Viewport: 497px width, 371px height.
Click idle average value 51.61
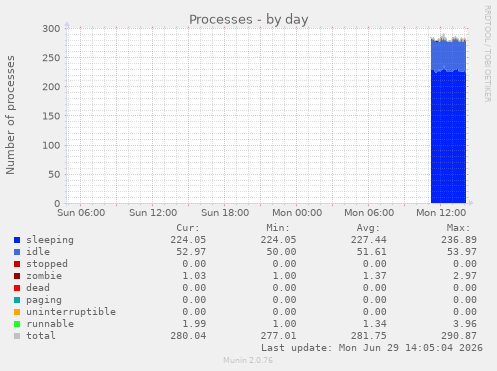point(372,252)
